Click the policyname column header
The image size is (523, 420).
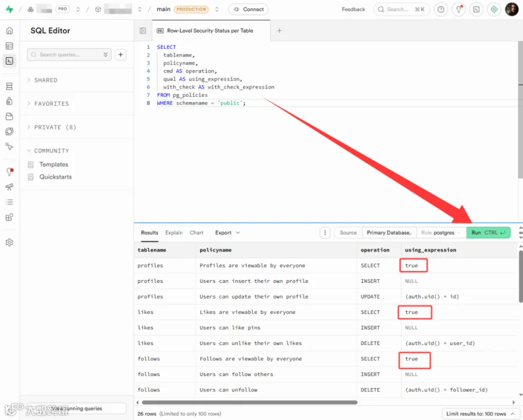coord(276,250)
